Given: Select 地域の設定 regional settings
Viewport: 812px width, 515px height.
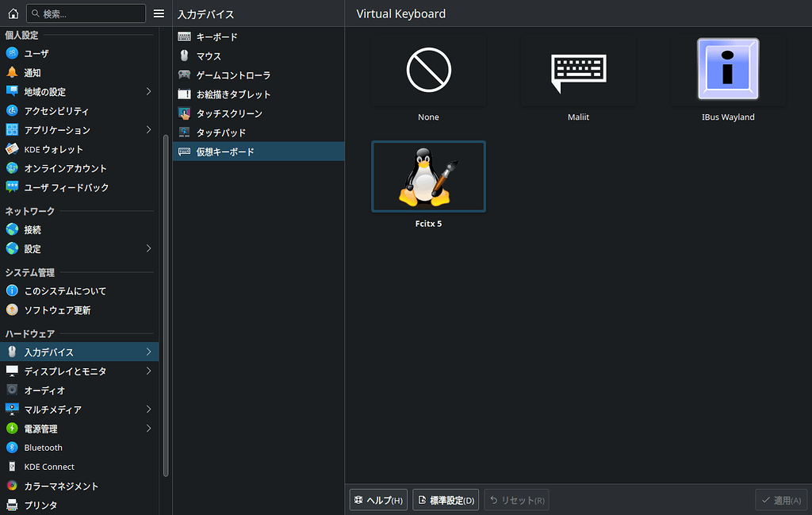Looking at the screenshot, I should coord(79,92).
